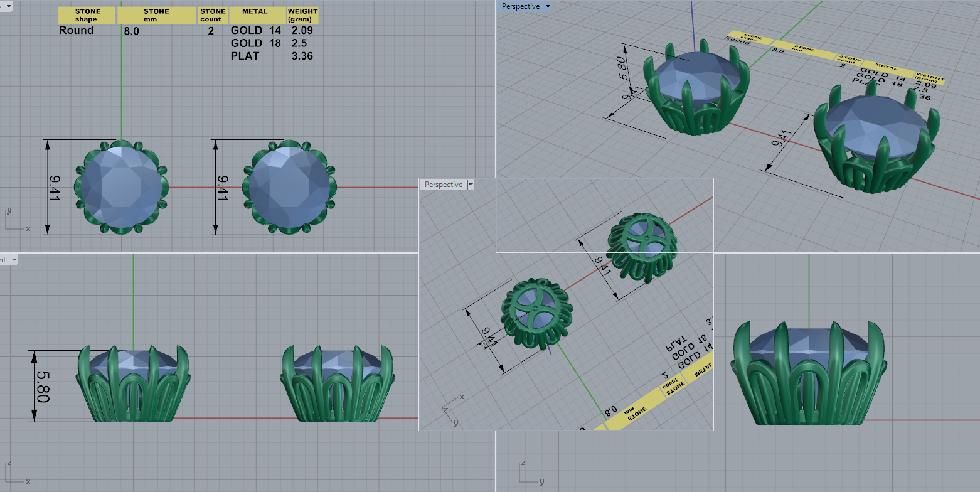Select the '2.5' gram weight value
The image size is (980, 492).
click(299, 43)
